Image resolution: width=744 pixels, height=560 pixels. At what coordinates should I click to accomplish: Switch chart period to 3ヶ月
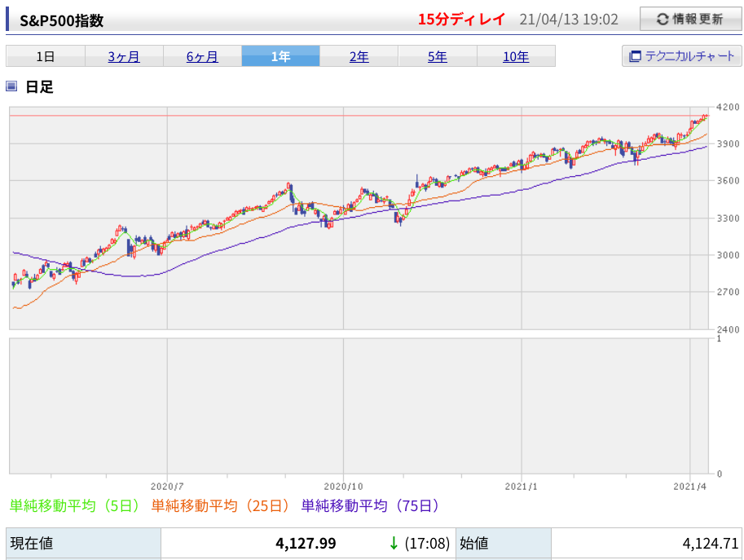(124, 56)
